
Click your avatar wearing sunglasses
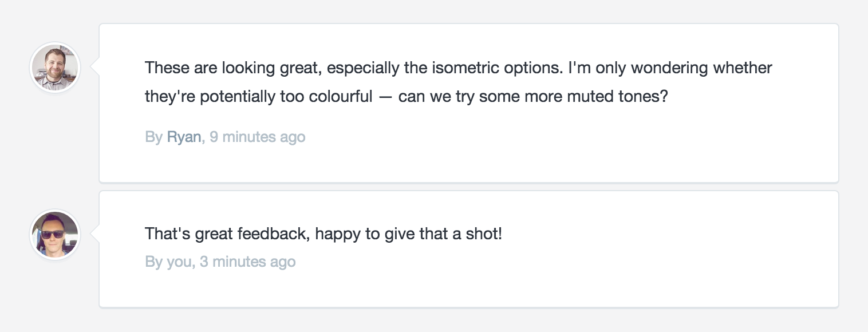tap(55, 235)
